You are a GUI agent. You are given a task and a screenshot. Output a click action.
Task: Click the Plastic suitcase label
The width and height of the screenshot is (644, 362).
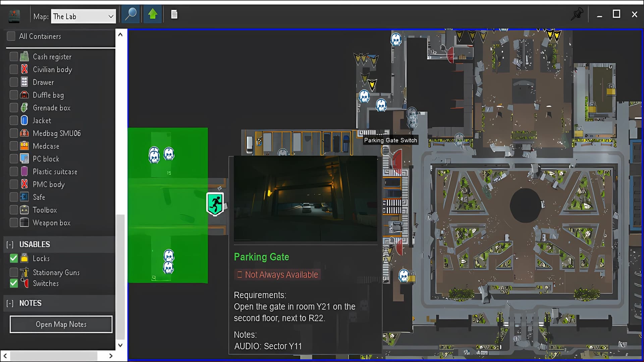click(x=55, y=172)
